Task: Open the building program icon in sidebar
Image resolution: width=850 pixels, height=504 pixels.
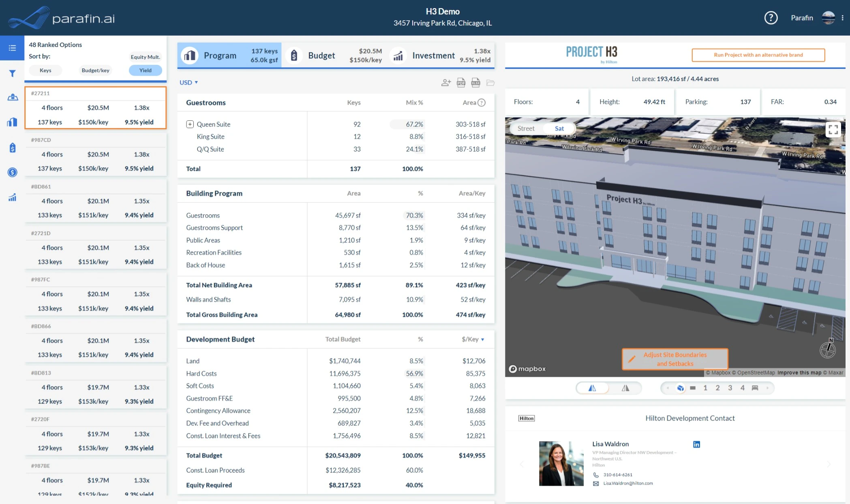Action: coord(12,122)
